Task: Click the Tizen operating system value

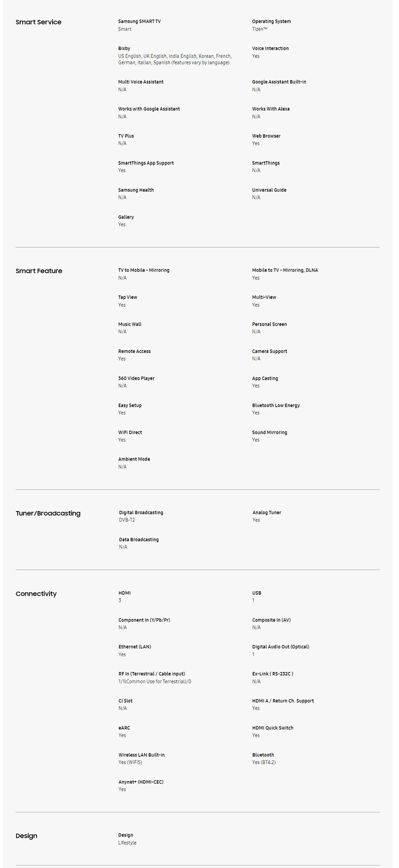Action: (259, 29)
